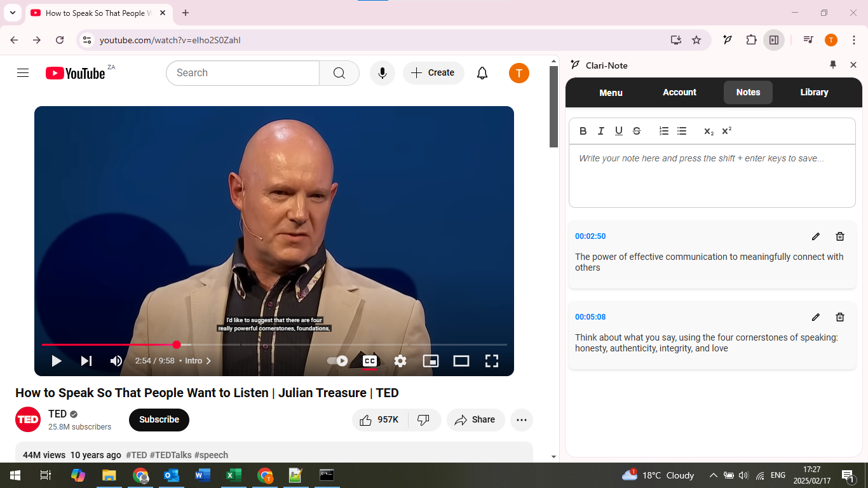Delete the 00:02:50 note via trash icon
The image size is (868, 488).
(x=839, y=236)
